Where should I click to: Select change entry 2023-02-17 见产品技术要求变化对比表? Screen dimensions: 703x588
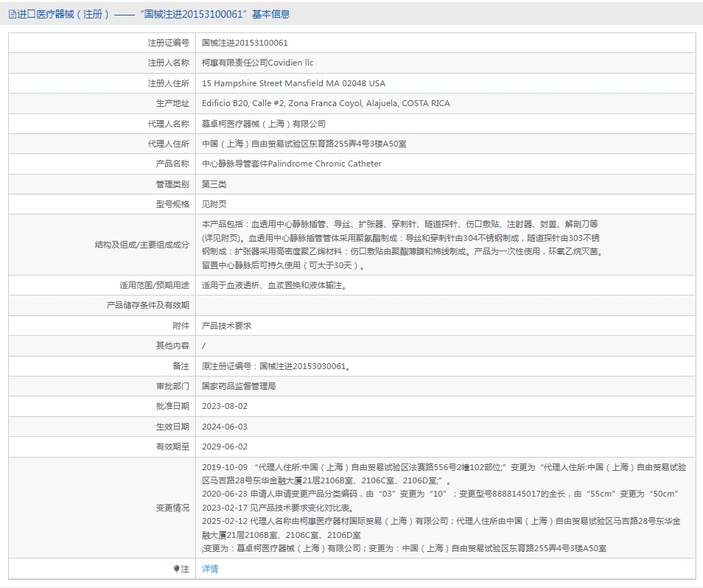(279, 508)
